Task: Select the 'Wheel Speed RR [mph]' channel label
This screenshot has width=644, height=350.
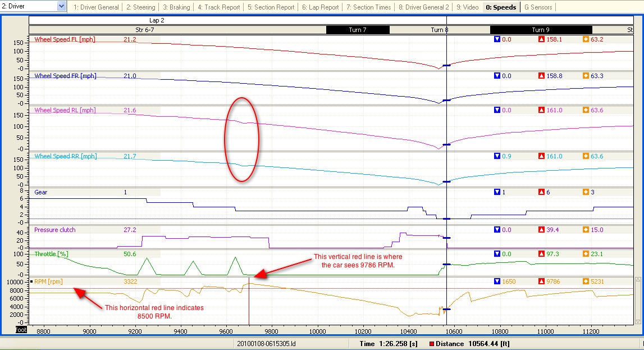Action: [x=66, y=156]
